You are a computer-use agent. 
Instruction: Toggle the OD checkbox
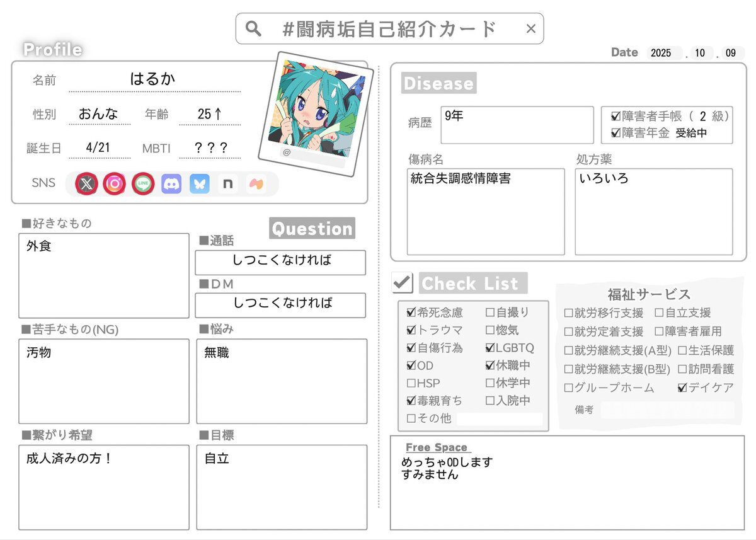411,365
